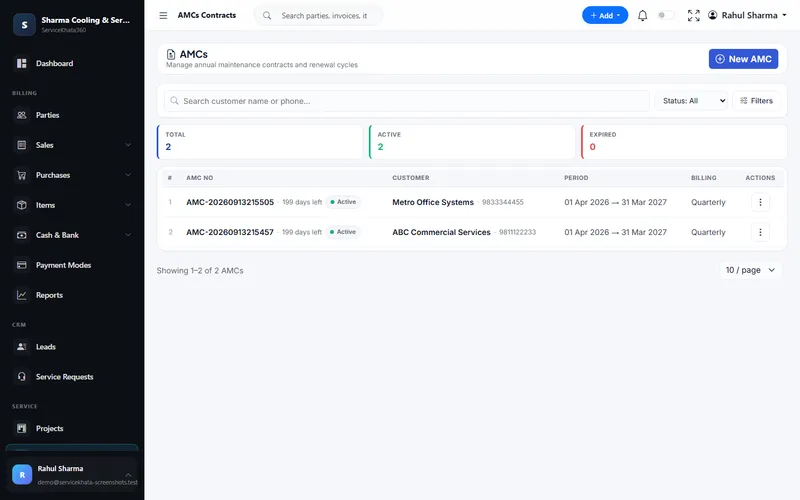The image size is (800, 500).
Task: Click the Billing column header
Action: [704, 178]
